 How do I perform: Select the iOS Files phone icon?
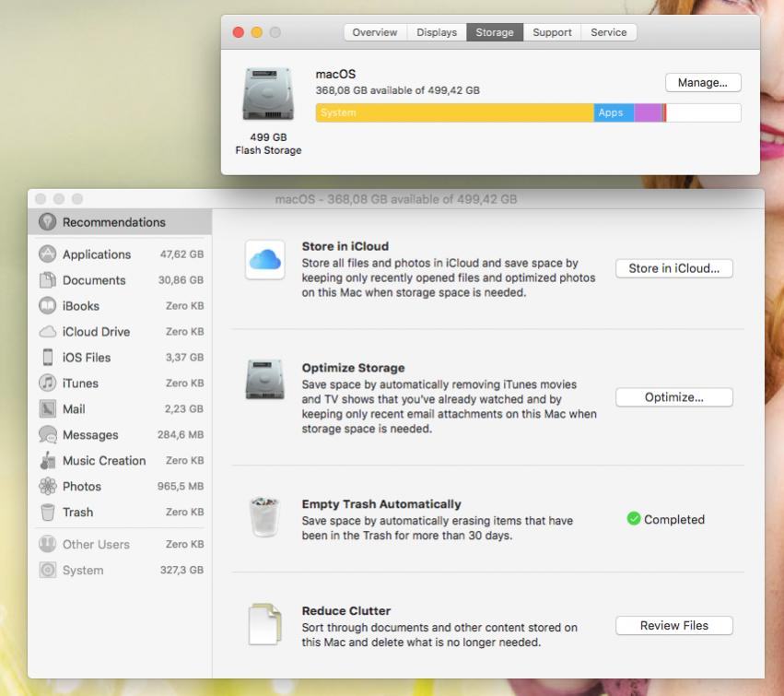tap(48, 358)
